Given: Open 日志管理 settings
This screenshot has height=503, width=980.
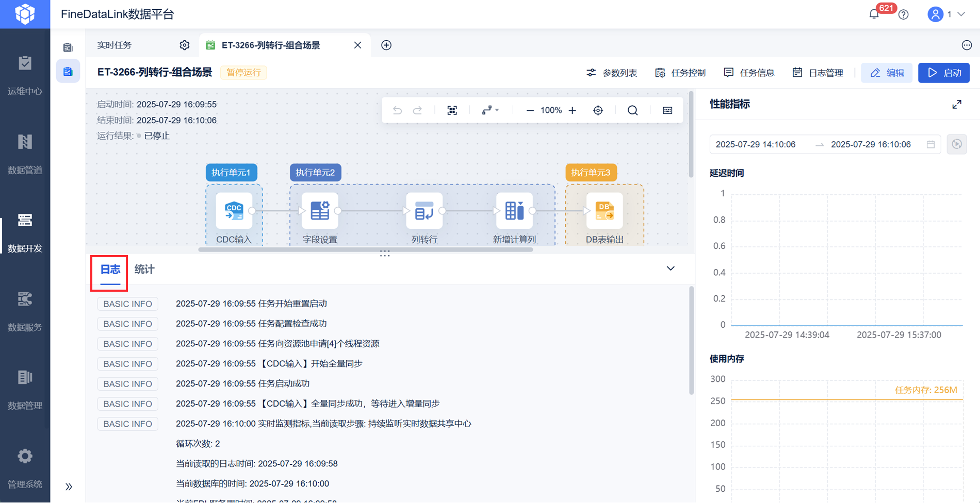Looking at the screenshot, I should 818,73.
